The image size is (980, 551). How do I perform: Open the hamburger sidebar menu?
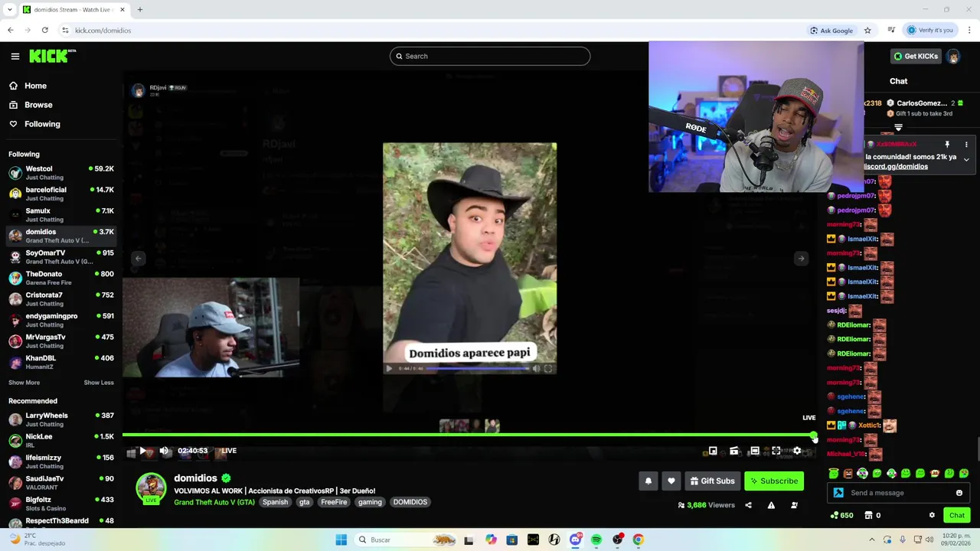coord(15,56)
